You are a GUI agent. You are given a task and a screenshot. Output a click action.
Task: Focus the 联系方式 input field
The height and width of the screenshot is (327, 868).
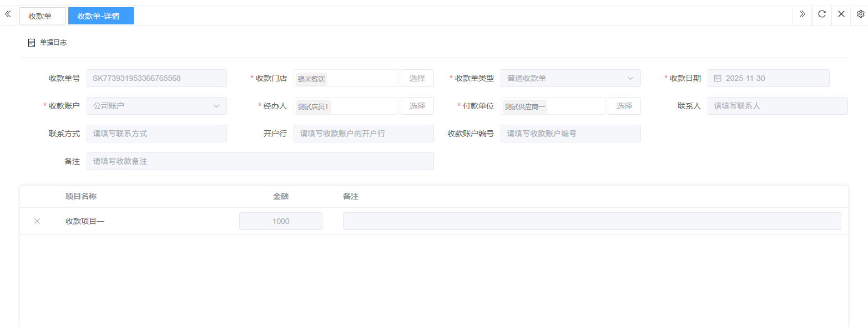click(157, 134)
